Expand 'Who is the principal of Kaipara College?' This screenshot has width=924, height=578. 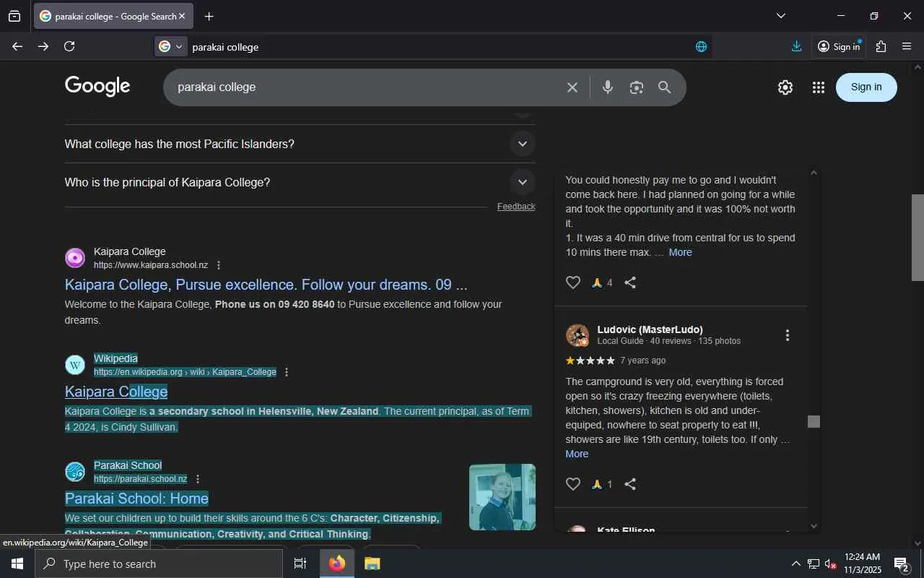(300, 182)
